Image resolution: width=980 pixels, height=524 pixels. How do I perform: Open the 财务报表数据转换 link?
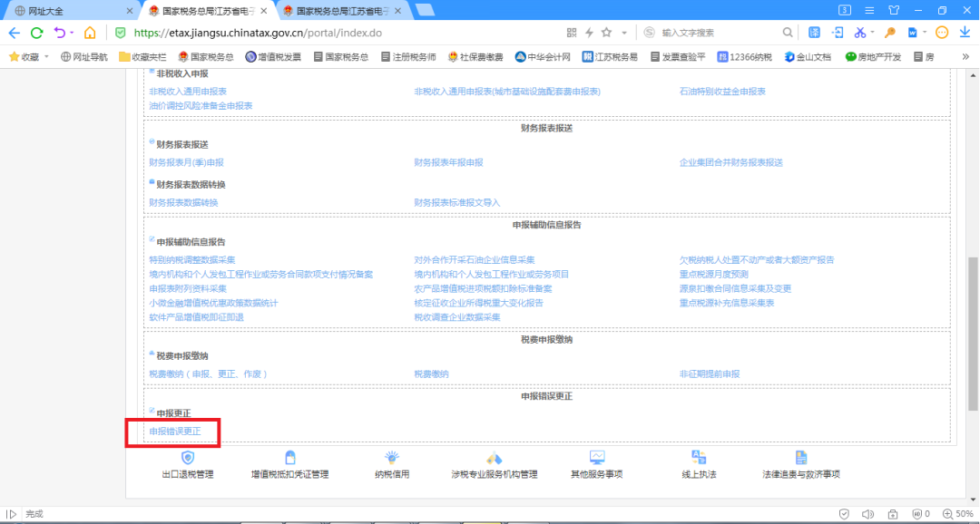183,202
